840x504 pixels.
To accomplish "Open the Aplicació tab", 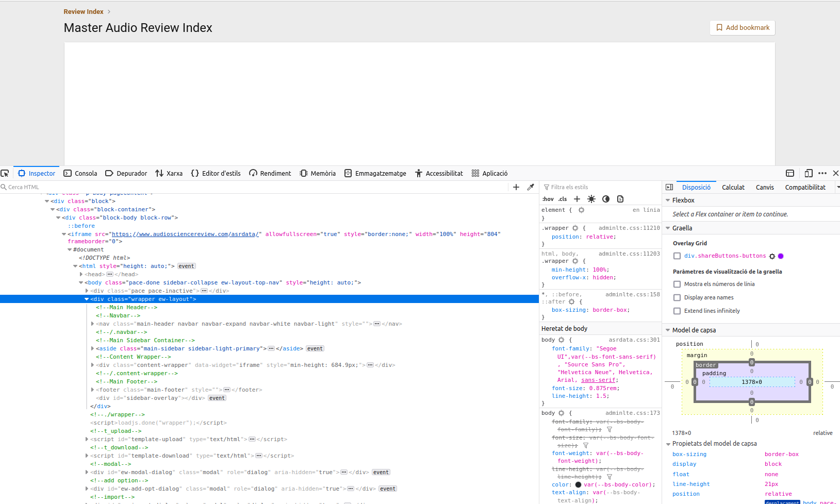I will click(489, 173).
